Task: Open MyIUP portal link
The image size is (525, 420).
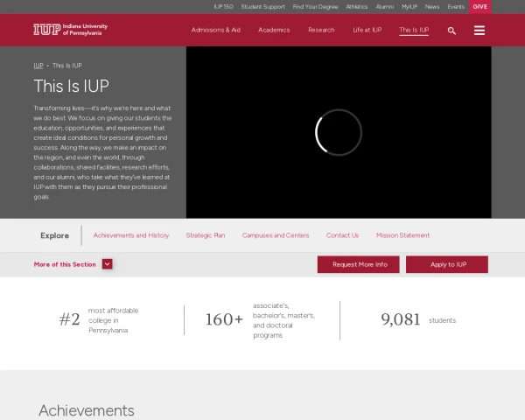Action: coord(409,7)
